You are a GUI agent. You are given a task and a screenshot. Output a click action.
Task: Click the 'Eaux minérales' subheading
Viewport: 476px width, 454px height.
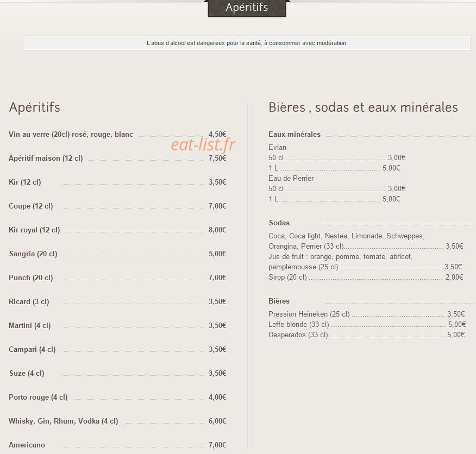(x=295, y=135)
